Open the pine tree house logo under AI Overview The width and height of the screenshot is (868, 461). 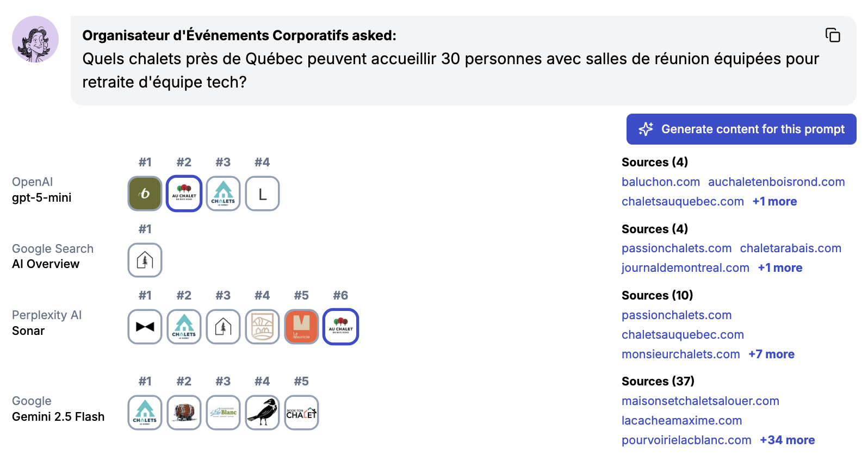145,260
